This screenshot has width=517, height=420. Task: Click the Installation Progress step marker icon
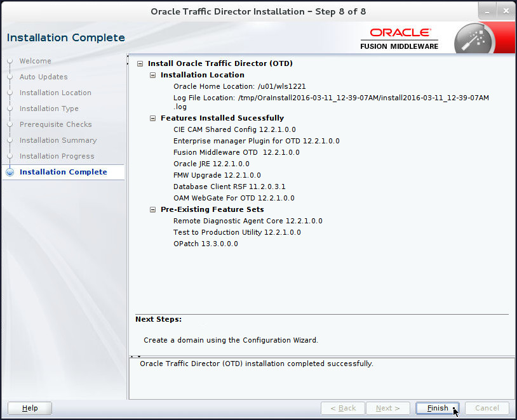pos(9,156)
